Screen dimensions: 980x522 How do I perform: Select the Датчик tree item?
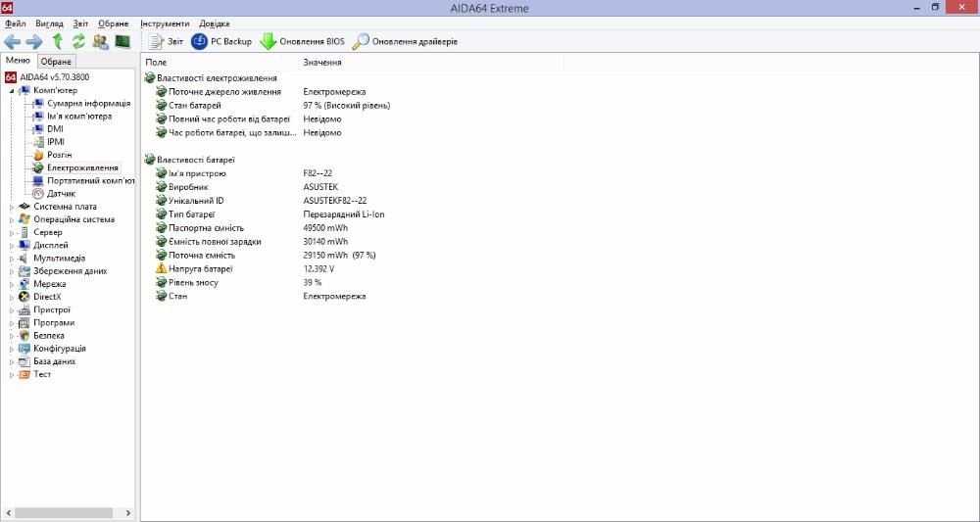click(x=61, y=194)
